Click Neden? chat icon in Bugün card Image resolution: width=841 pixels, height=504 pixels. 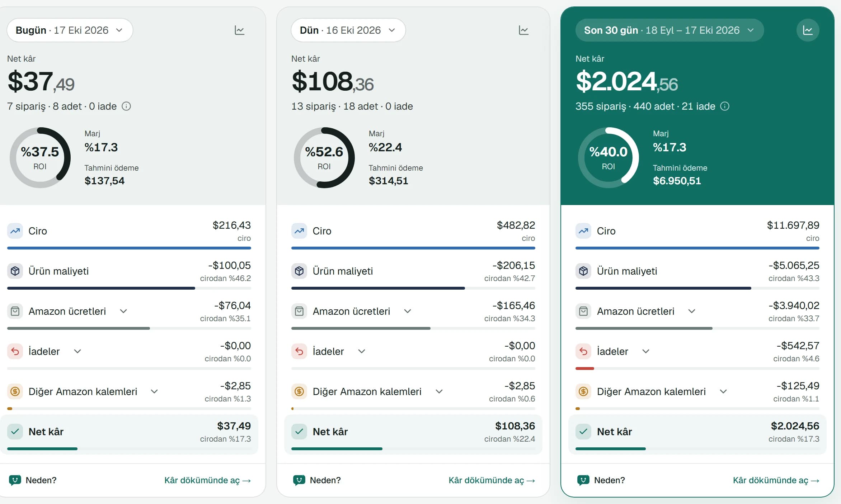(15, 480)
